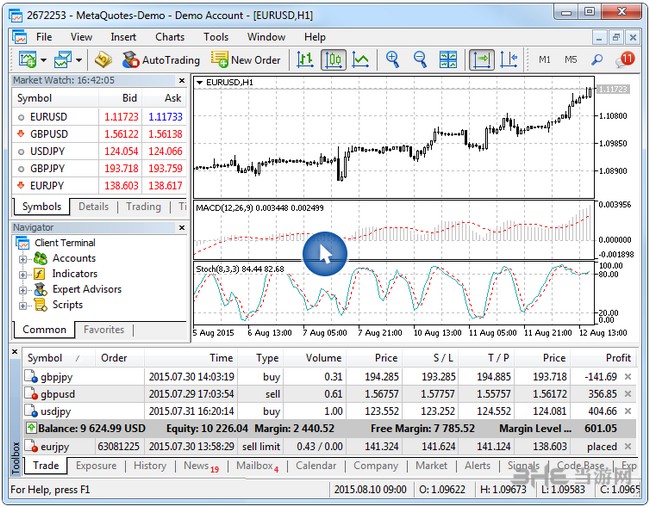Open the Tools menu

(216, 37)
